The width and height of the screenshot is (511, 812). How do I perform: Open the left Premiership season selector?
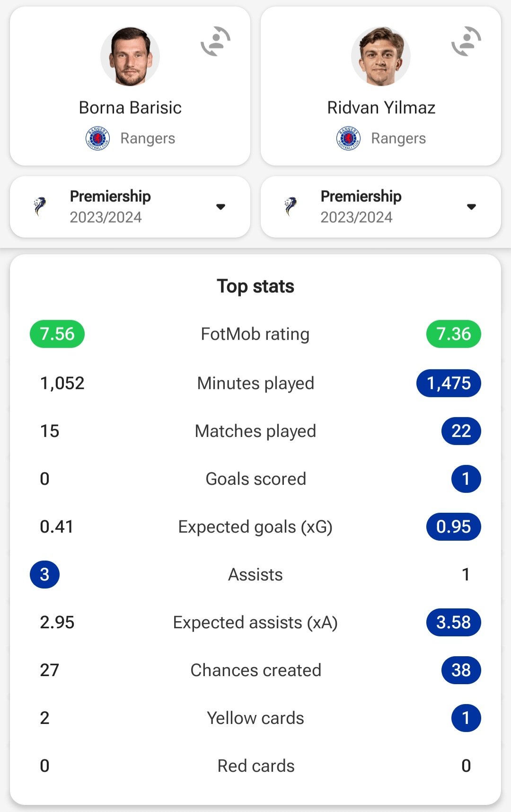pos(130,207)
